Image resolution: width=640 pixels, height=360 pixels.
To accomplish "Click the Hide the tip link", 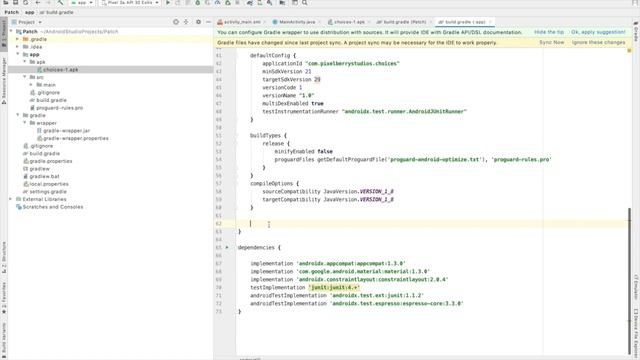I will 549,32.
